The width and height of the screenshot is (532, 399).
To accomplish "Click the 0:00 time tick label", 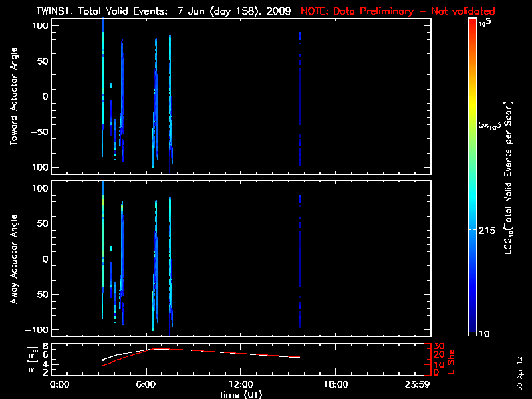I will 60,384.
